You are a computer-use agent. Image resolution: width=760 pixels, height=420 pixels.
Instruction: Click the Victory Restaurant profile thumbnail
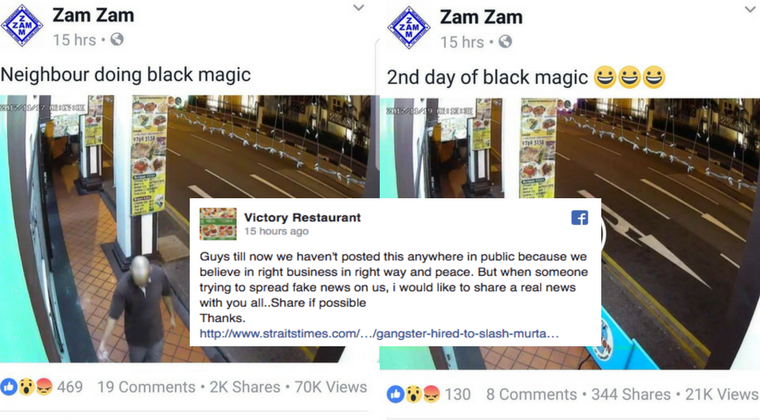point(218,224)
